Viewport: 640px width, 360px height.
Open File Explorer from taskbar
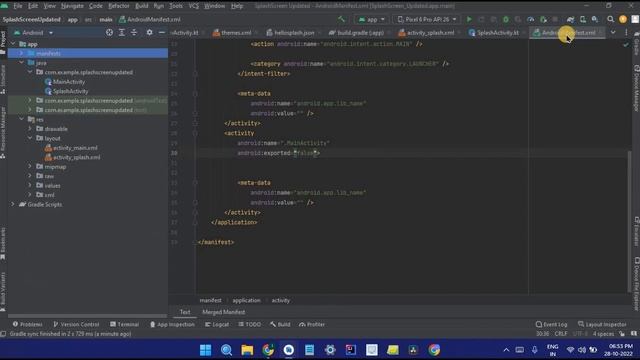click(x=247, y=350)
